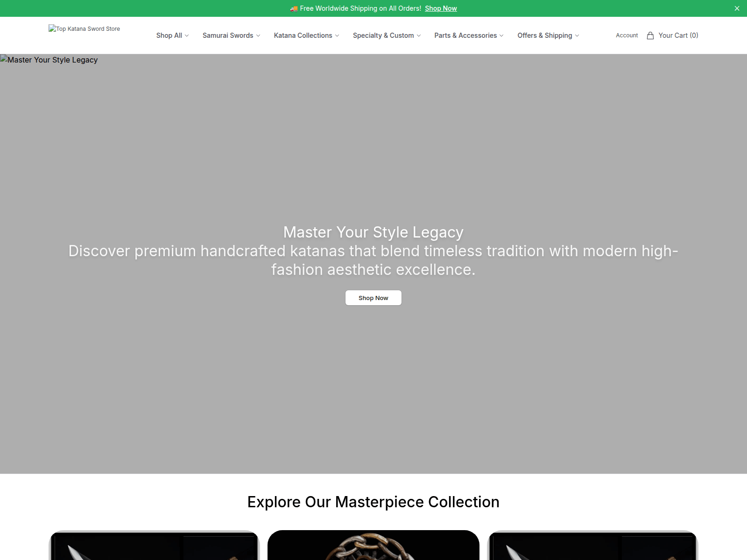This screenshot has width=747, height=560.
Task: Click the shopping bag cart icon
Action: pyautogui.click(x=650, y=35)
